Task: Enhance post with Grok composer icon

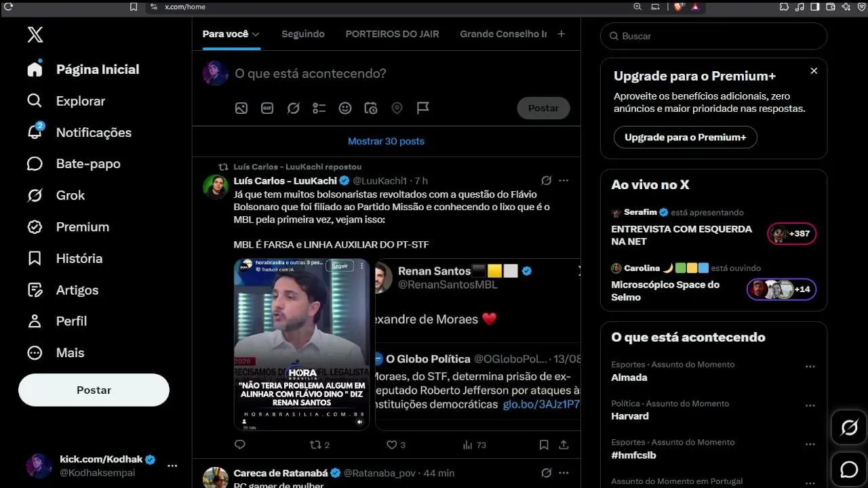Action: (x=293, y=108)
